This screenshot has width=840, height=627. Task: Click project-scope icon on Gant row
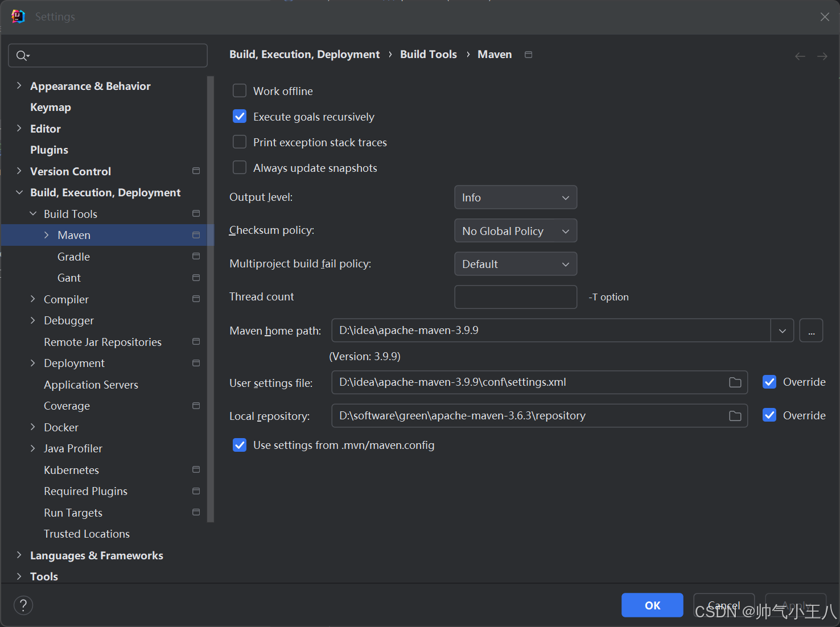tap(196, 278)
